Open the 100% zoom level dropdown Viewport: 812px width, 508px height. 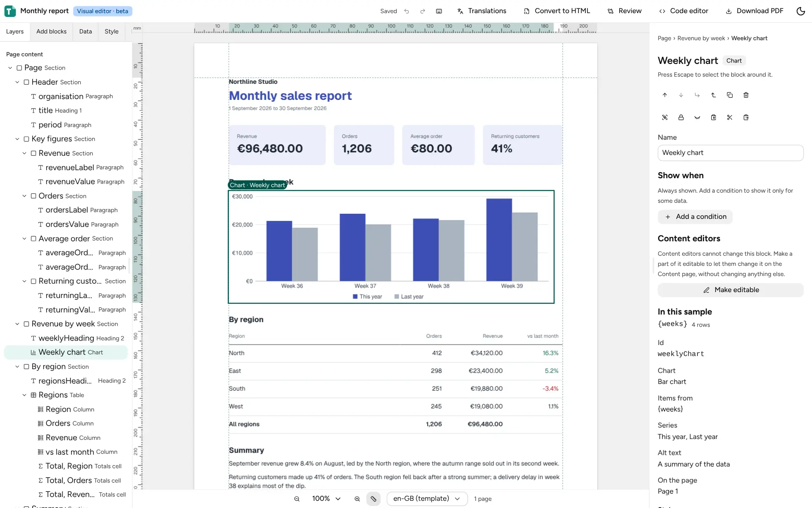coord(326,499)
